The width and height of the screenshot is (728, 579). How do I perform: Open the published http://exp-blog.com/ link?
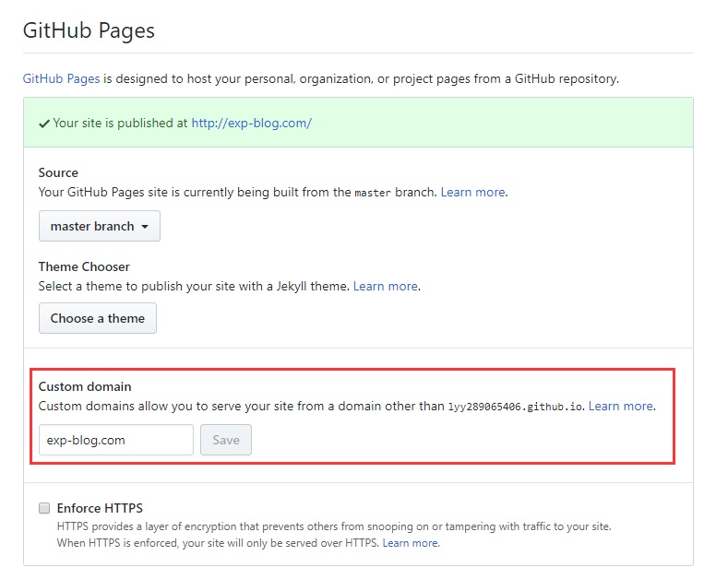pyautogui.click(x=252, y=123)
